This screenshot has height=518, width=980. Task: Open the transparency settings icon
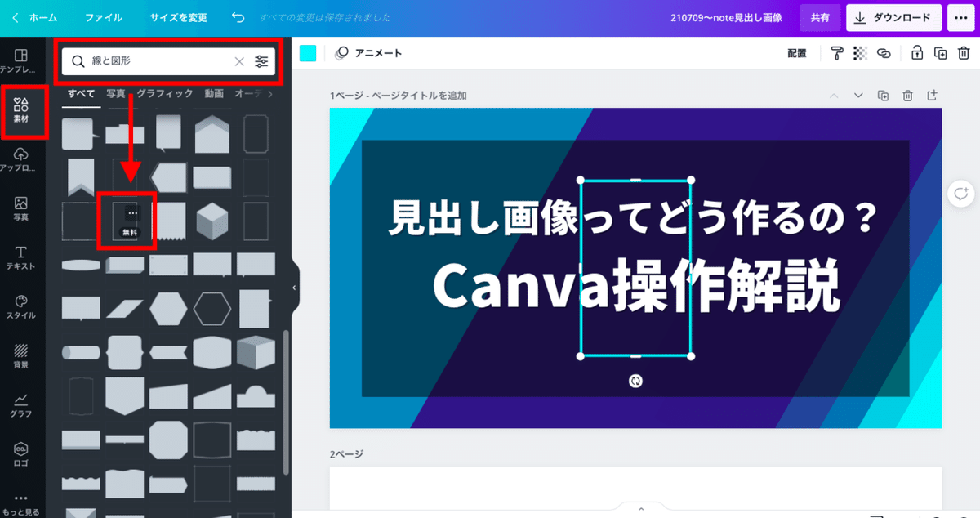pos(860,52)
